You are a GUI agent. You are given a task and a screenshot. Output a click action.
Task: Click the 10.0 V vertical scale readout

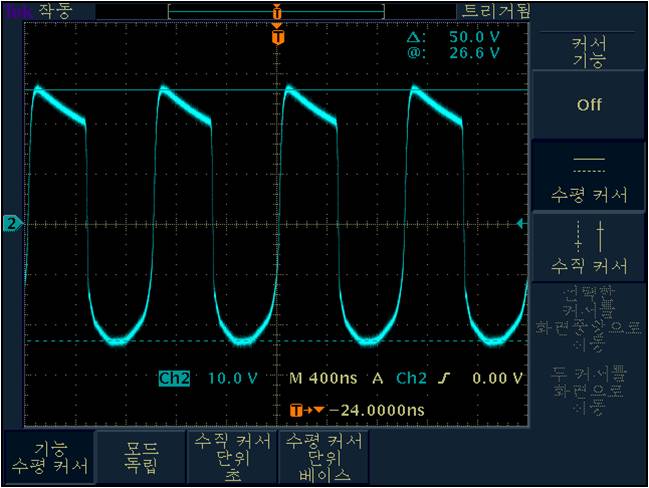click(233, 378)
